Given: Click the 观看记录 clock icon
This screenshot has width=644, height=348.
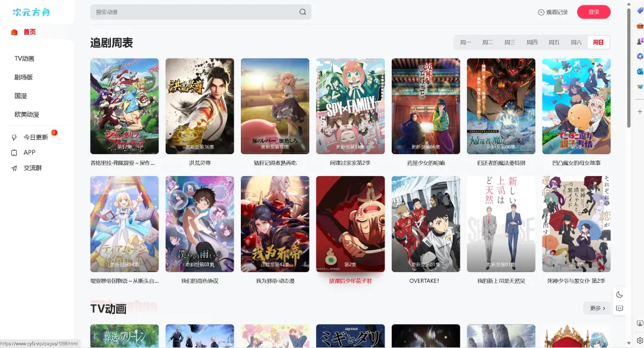Looking at the screenshot, I should coord(541,13).
